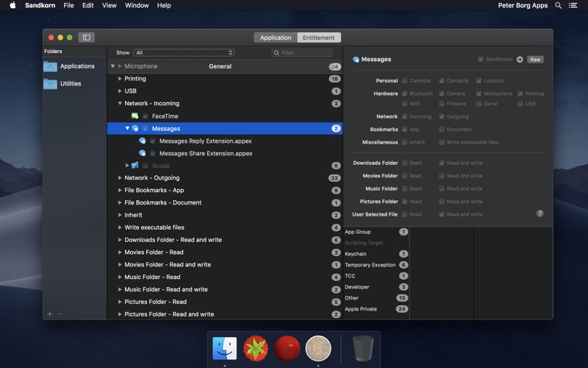The width and height of the screenshot is (588, 368).
Task: Open Finder from the Dock
Action: pos(224,348)
